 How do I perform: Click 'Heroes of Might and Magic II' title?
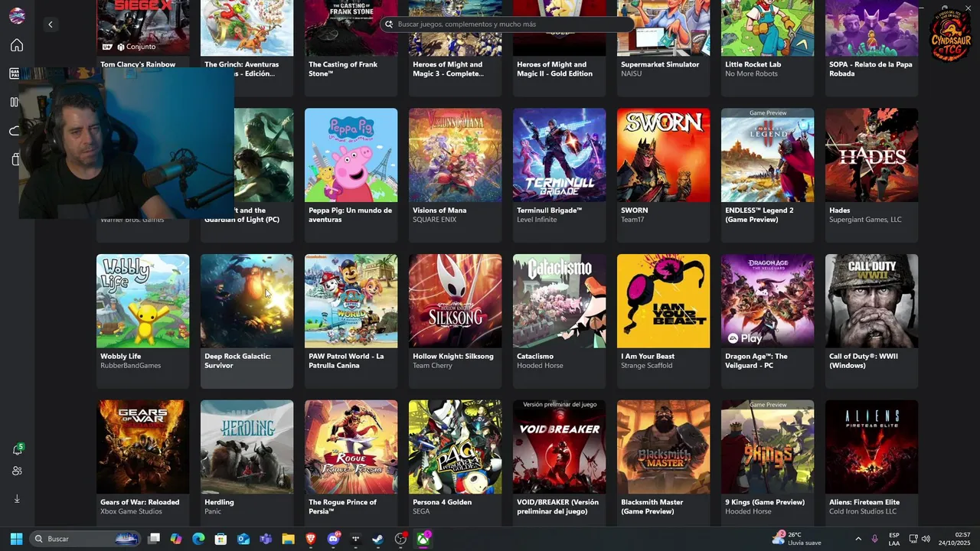[554, 69]
